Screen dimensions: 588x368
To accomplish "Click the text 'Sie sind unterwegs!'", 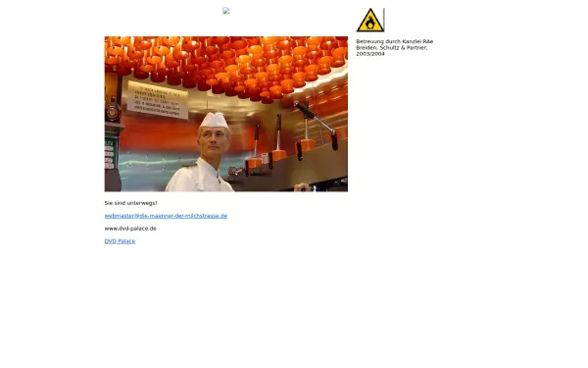I will pos(131,203).
